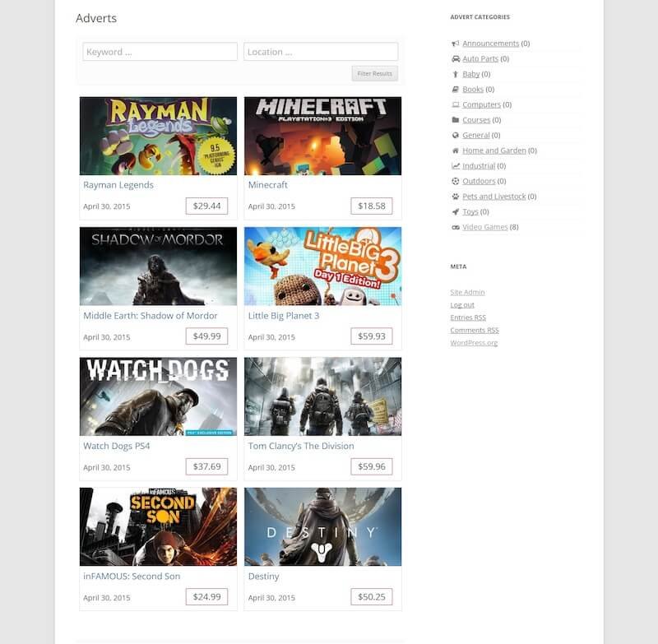Click the General globe icon
The width and height of the screenshot is (658, 644).
point(456,135)
